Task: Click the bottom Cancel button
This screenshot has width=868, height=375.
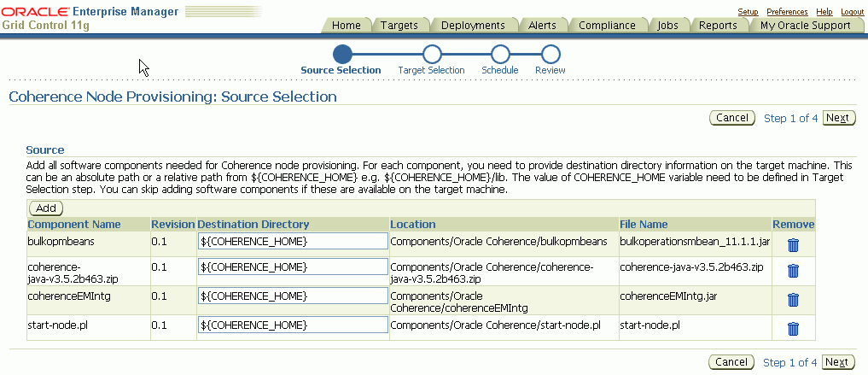Action: (731, 361)
